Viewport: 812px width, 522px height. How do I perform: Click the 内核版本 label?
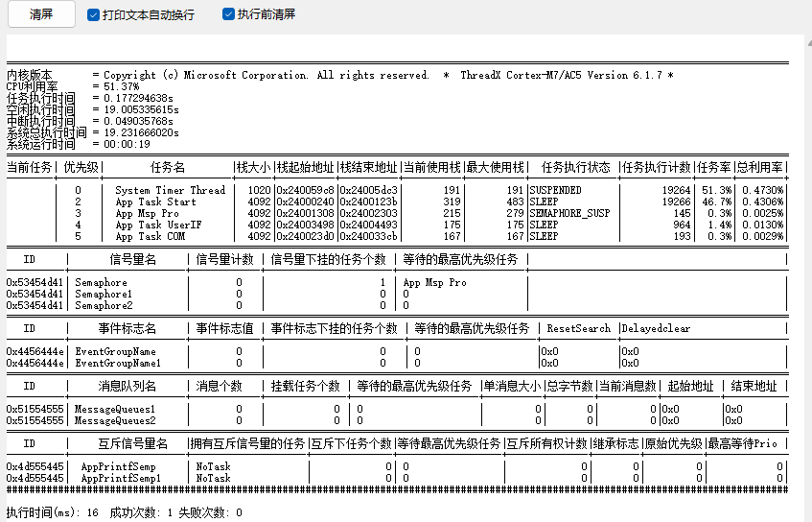point(30,75)
